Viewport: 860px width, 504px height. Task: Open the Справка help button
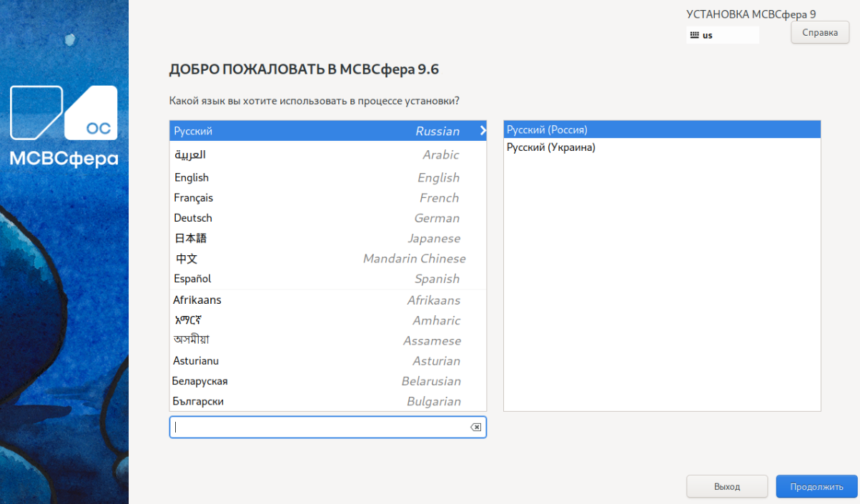[x=819, y=32]
